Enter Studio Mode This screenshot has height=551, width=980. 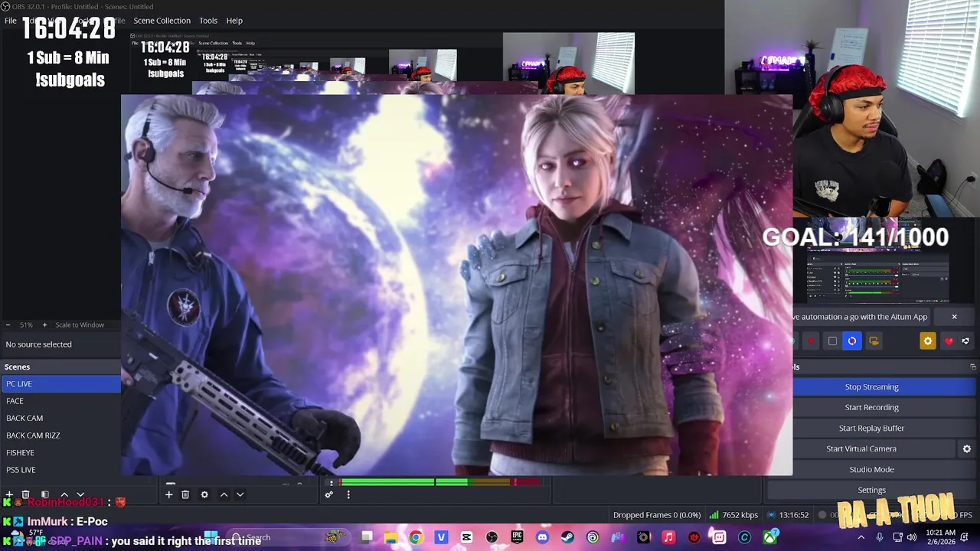pos(871,469)
